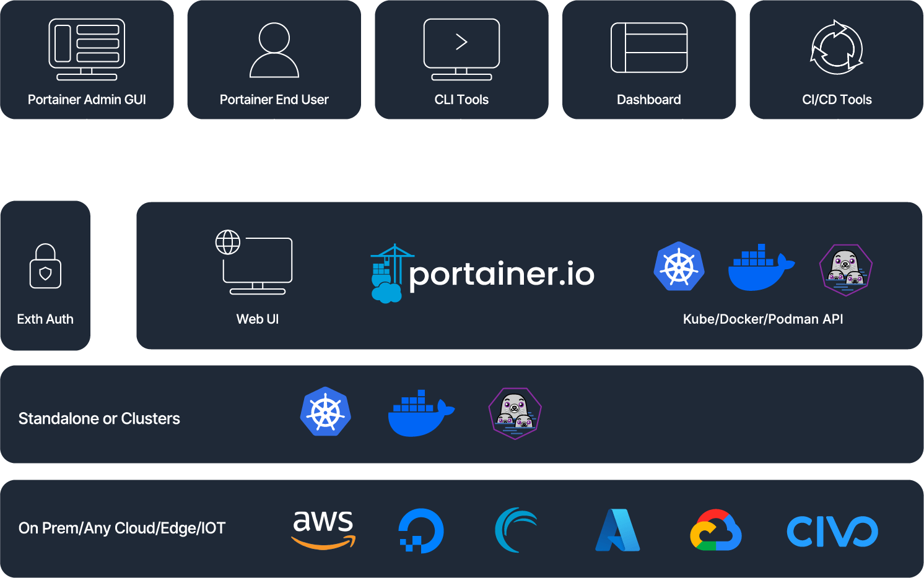Click the Google Cloud logo
The height and width of the screenshot is (578, 924).
click(x=716, y=530)
